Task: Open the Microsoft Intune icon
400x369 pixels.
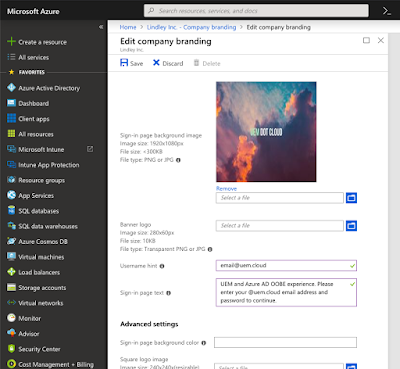Action: (11, 149)
